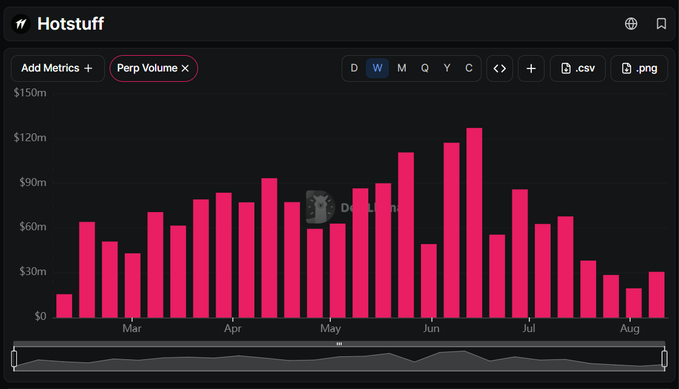Click the $120m axis label
Screen dimensions: 679x389
pos(30,137)
